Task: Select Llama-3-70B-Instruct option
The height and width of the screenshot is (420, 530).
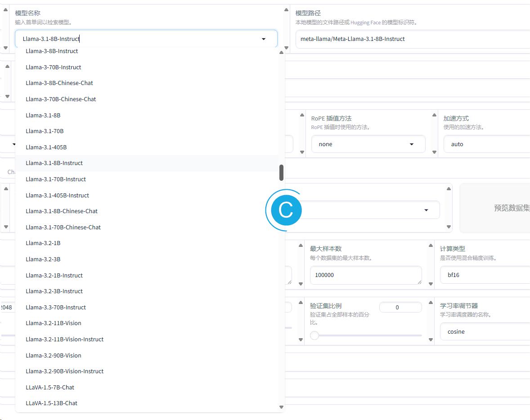Action: click(147, 67)
